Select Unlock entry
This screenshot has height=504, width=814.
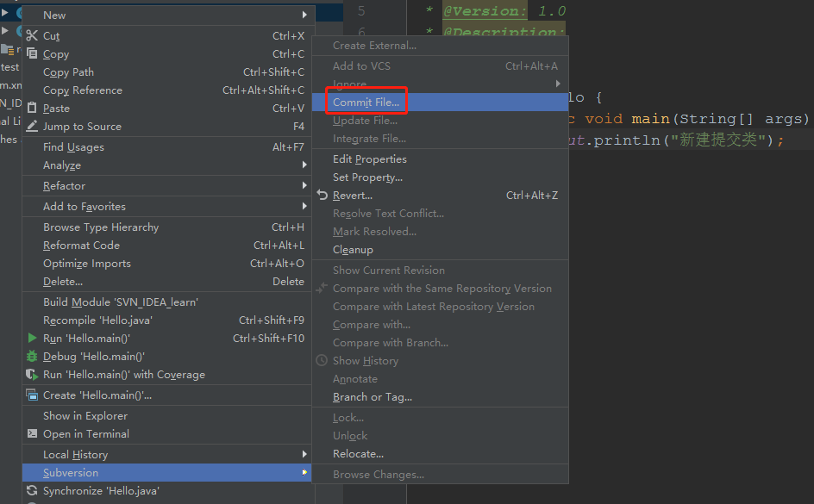tap(441, 436)
